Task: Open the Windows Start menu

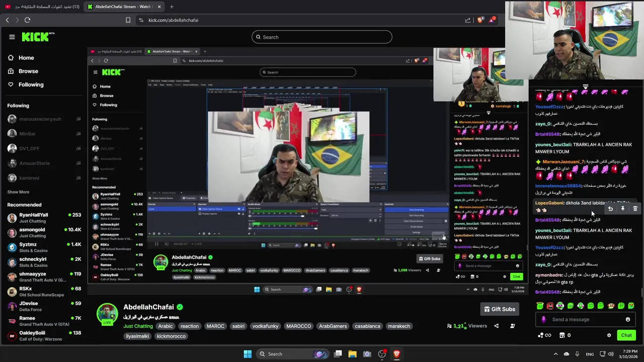Action: [248, 354]
